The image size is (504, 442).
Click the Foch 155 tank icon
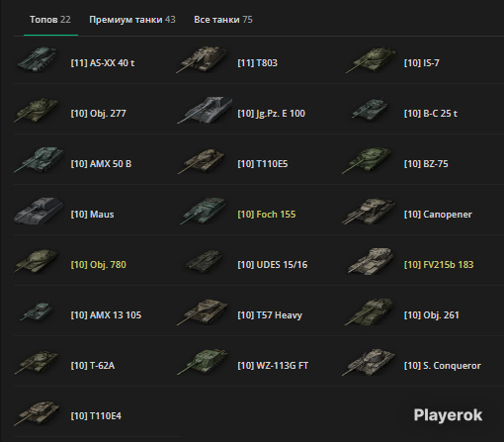[204, 211]
